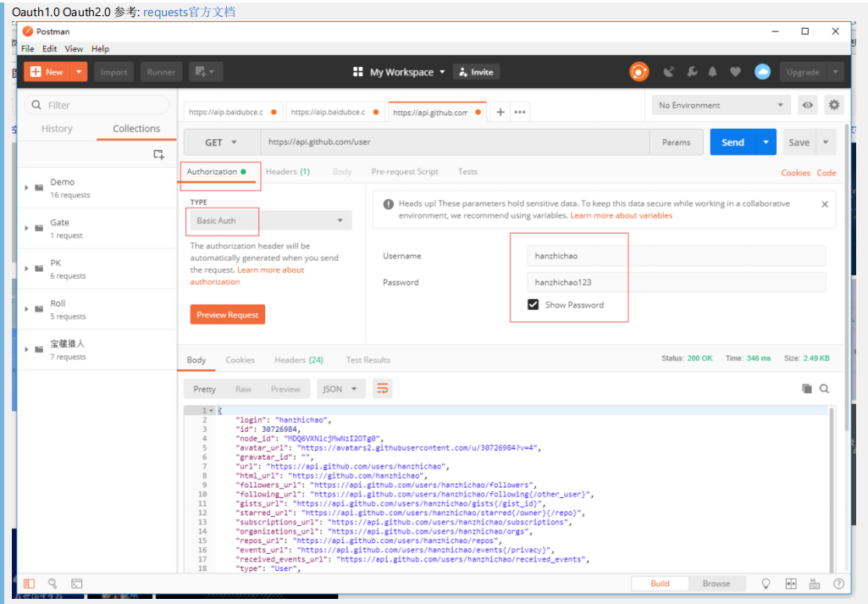Search within the response body
868x604 pixels.
[824, 389]
